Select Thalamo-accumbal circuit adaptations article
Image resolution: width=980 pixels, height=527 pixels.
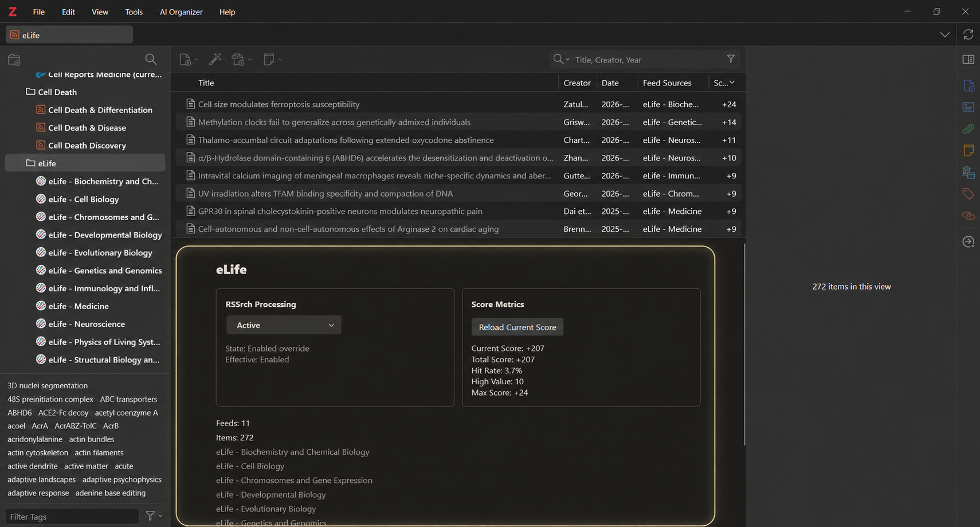pos(458,139)
